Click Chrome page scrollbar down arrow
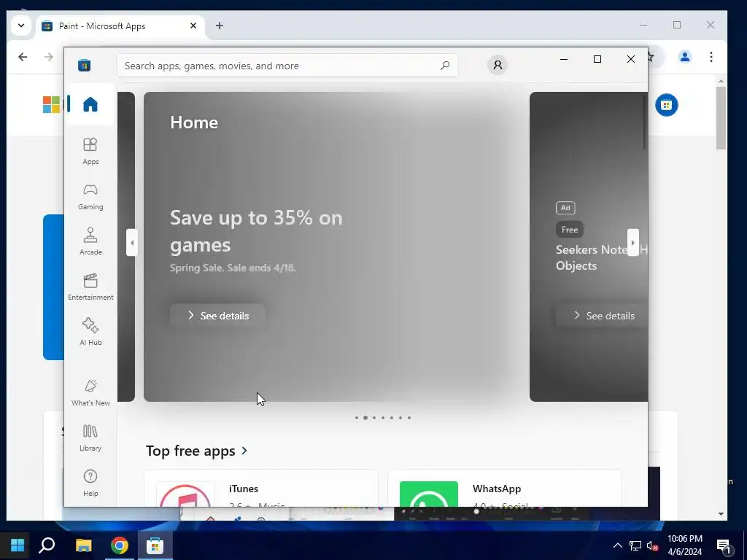Image resolution: width=747 pixels, height=560 pixels. coord(721,514)
